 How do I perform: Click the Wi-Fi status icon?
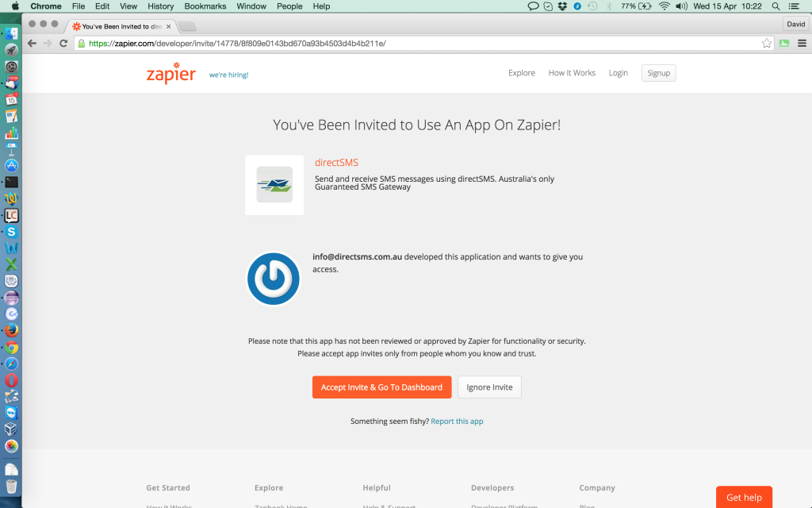pyautogui.click(x=664, y=6)
